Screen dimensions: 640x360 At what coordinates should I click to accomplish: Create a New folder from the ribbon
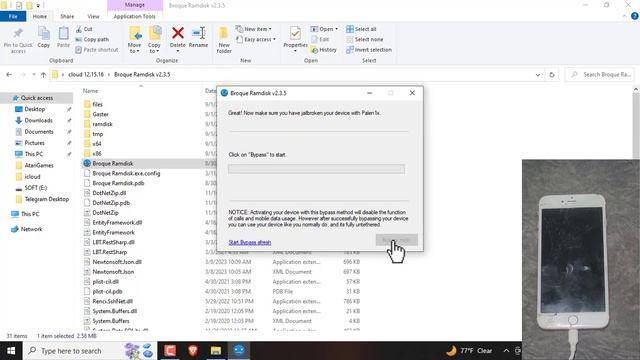point(224,40)
